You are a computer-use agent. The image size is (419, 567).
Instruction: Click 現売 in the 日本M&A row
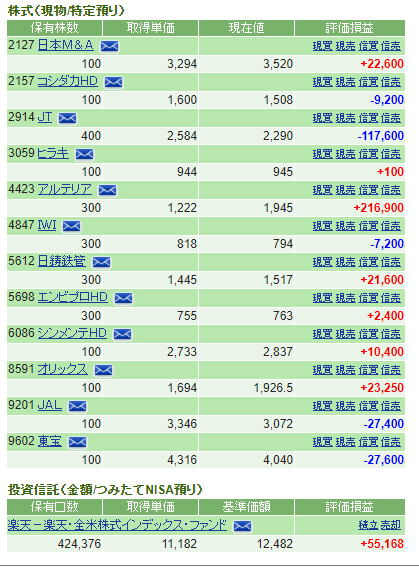[x=346, y=46]
